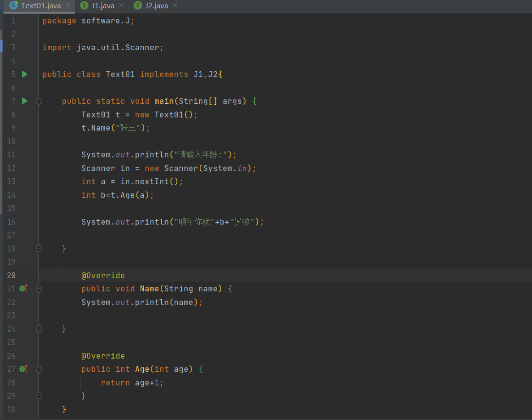Click '@Override' annotation on line 20
532x420 pixels.
coord(103,275)
